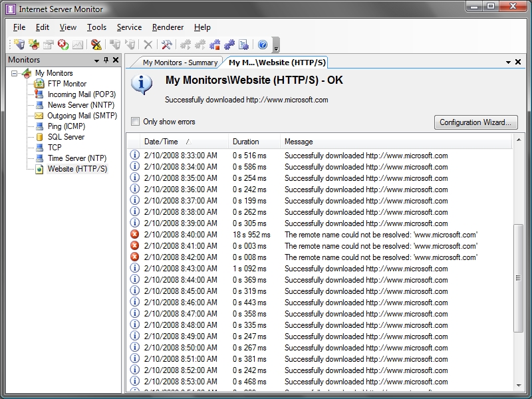Close the active document tab
Viewport: 532px width, 399px height.
click(518, 62)
